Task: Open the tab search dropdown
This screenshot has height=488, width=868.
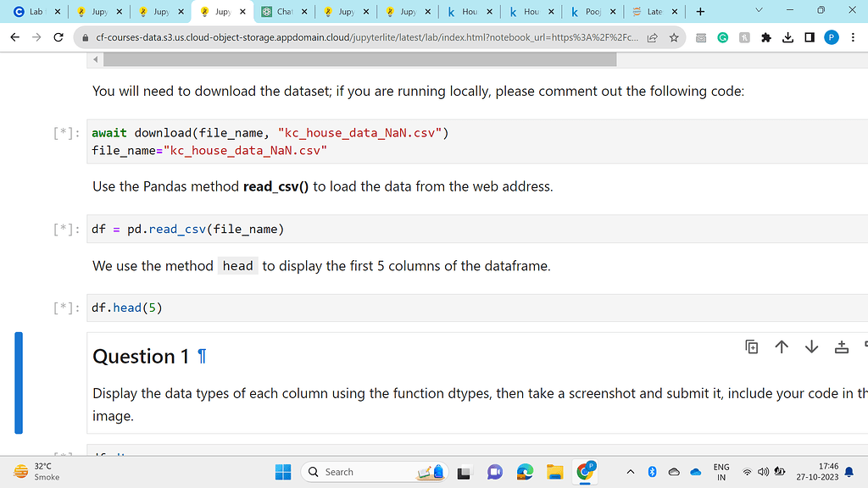Action: (x=759, y=12)
